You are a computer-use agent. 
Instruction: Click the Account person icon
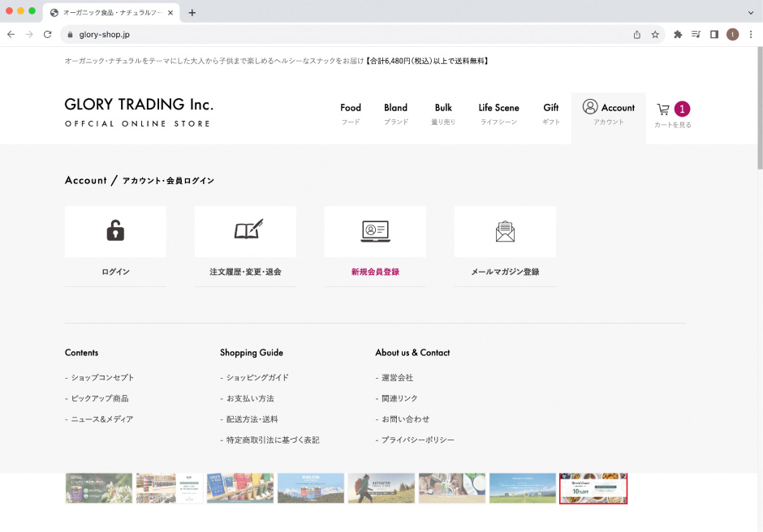pos(590,107)
